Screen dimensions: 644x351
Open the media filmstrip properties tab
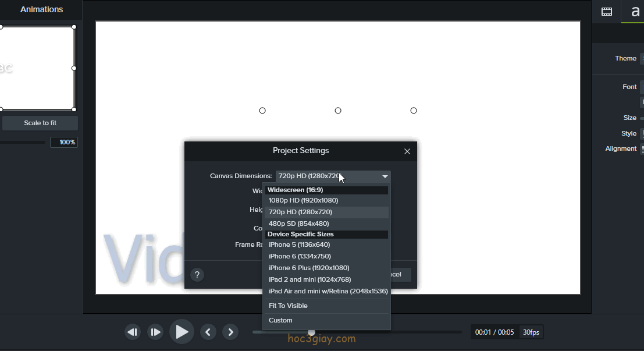coord(607,12)
